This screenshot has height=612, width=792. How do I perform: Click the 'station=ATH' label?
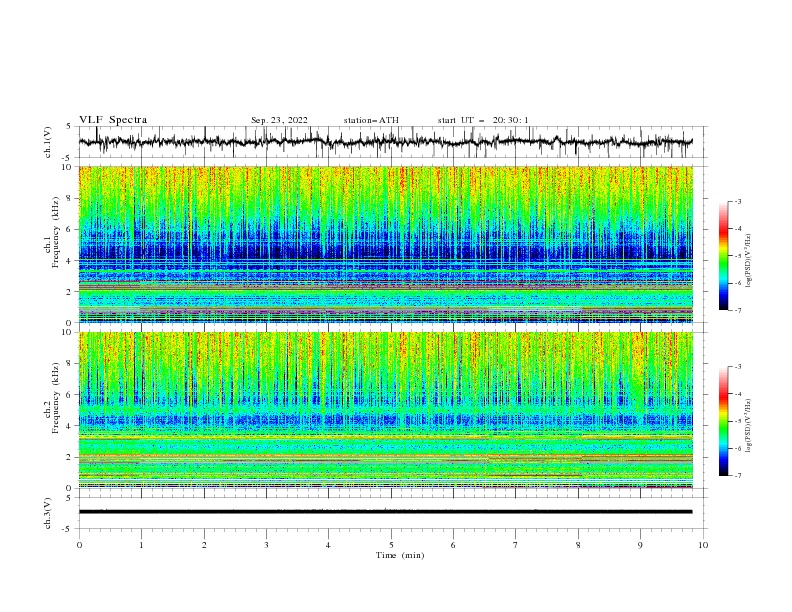pos(371,120)
